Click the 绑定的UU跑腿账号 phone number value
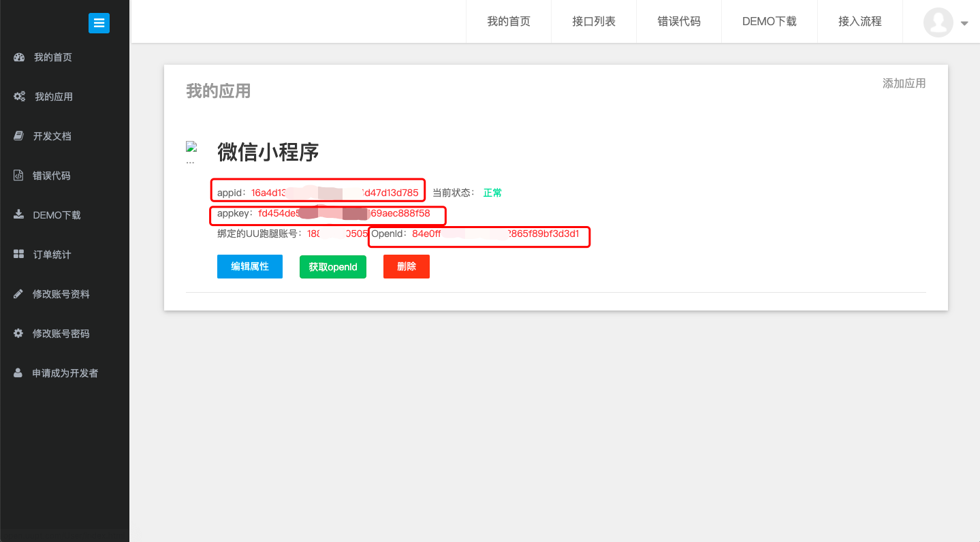 click(x=338, y=234)
